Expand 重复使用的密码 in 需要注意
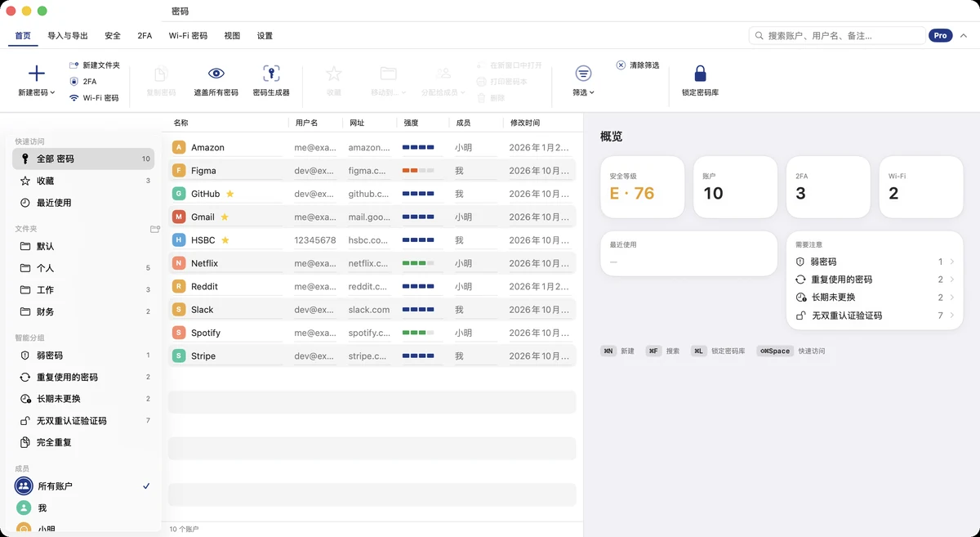 (875, 280)
